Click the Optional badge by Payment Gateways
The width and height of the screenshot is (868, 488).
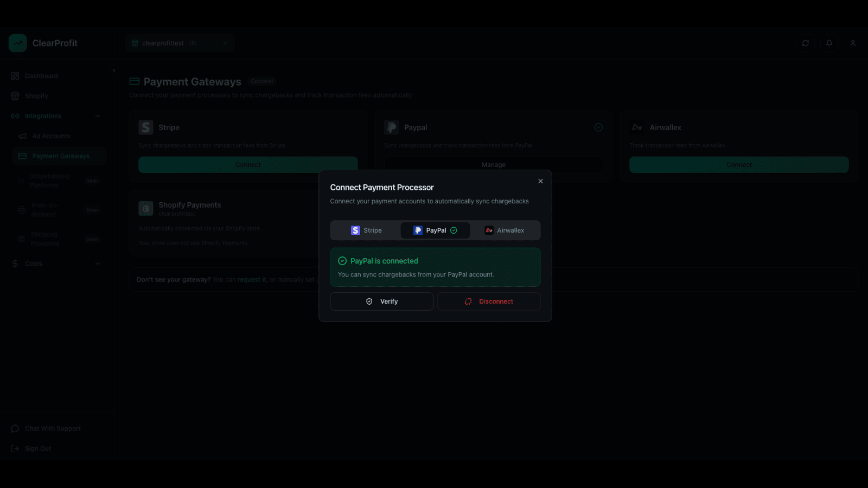click(262, 81)
